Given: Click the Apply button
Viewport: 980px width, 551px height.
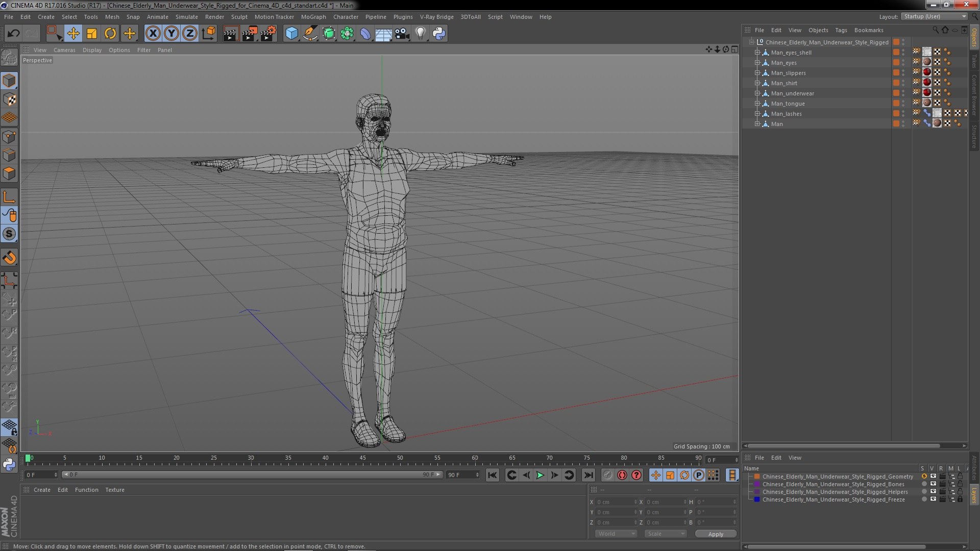Looking at the screenshot, I should [716, 534].
